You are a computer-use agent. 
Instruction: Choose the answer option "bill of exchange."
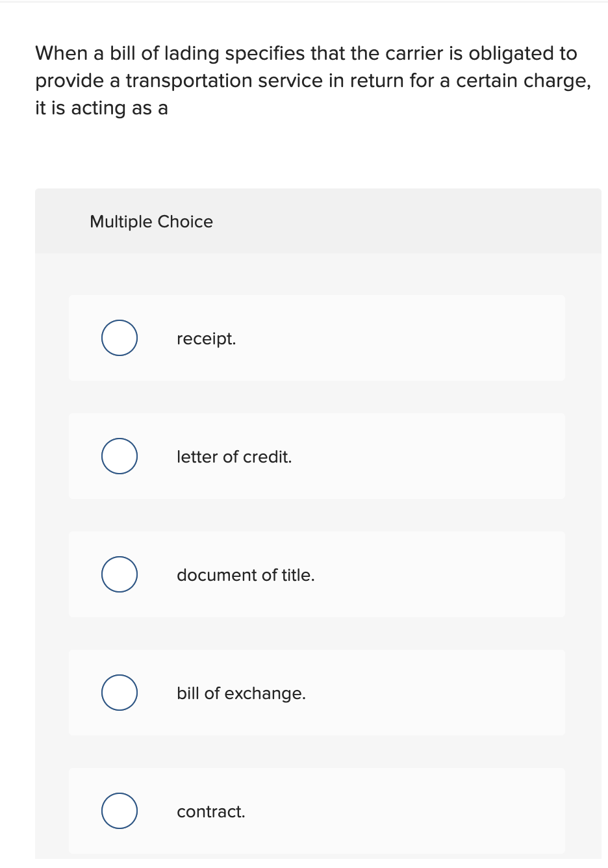click(x=241, y=693)
